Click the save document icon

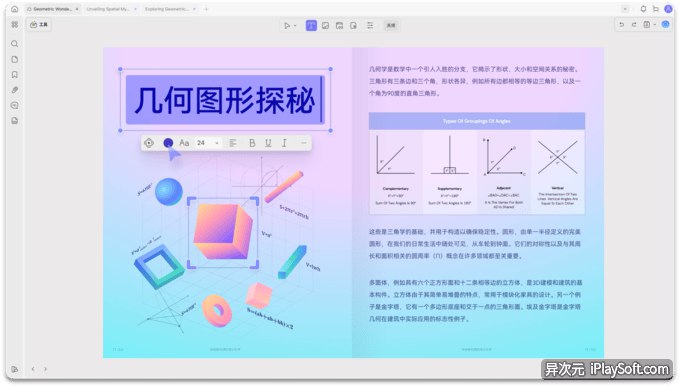(x=647, y=25)
